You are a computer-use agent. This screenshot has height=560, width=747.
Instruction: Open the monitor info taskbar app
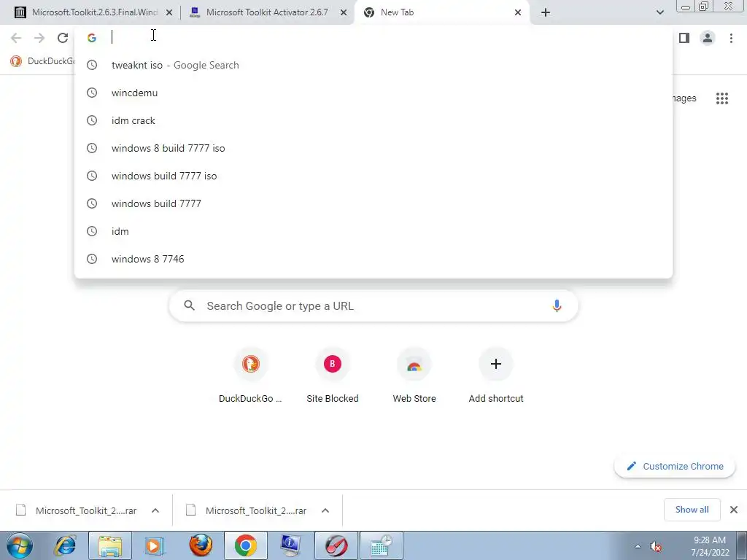[290, 545]
